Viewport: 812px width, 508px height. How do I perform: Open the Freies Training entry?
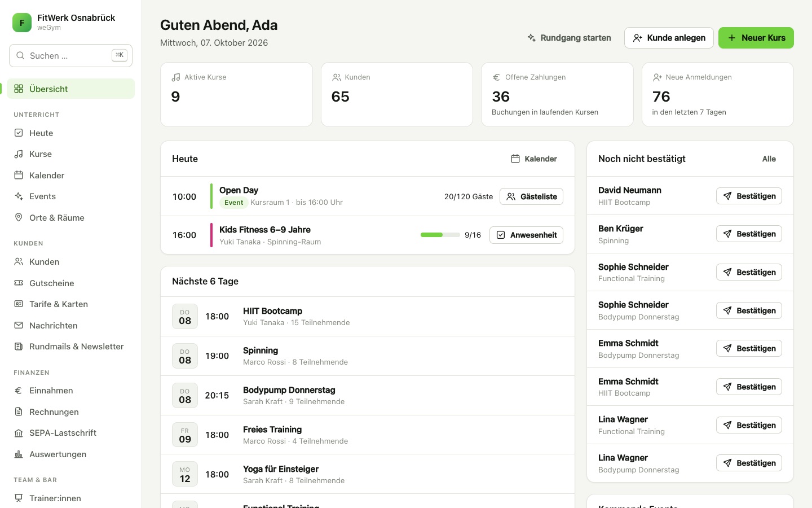(368, 435)
